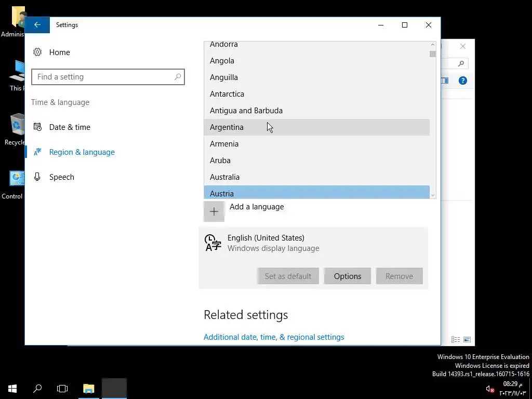Choose Austria from country list
532x399 pixels.
[x=316, y=192]
